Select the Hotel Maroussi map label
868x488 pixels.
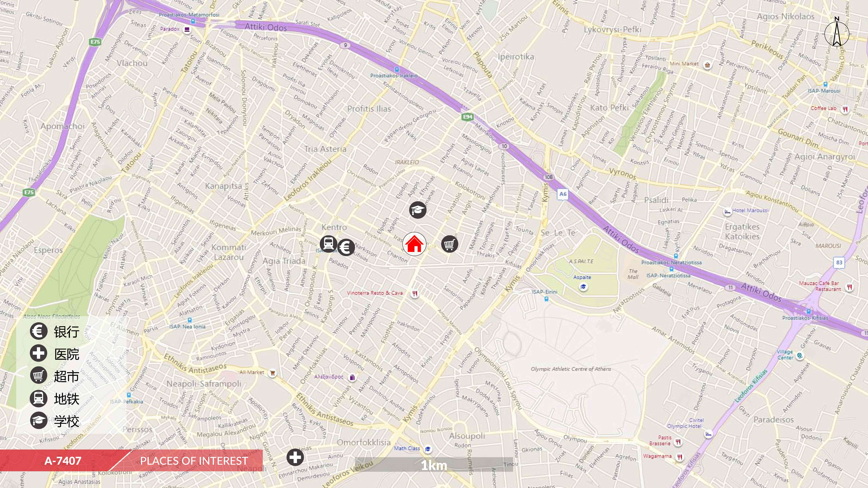750,210
